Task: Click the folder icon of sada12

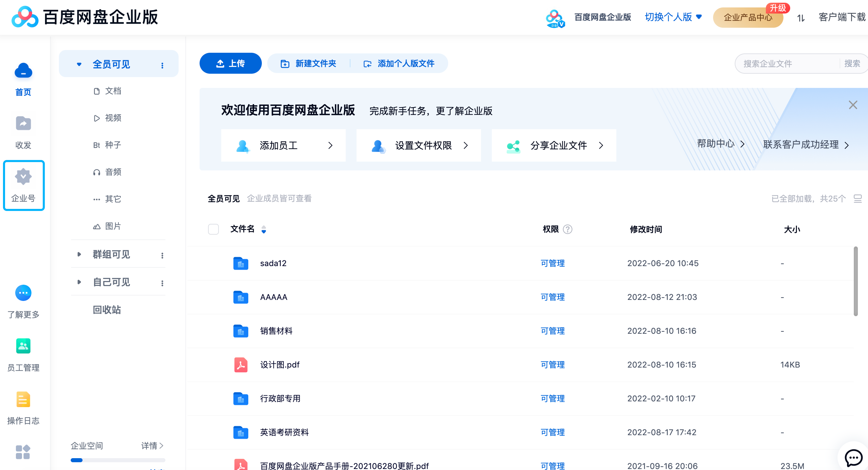Action: (241, 263)
